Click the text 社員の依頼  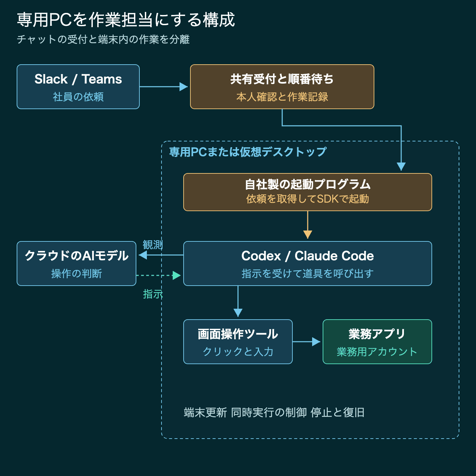point(78,97)
